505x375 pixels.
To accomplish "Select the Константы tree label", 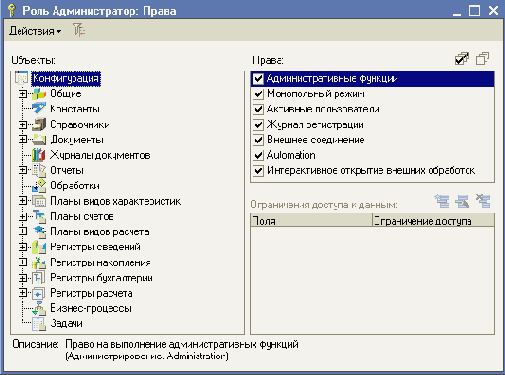I will coord(75,109).
